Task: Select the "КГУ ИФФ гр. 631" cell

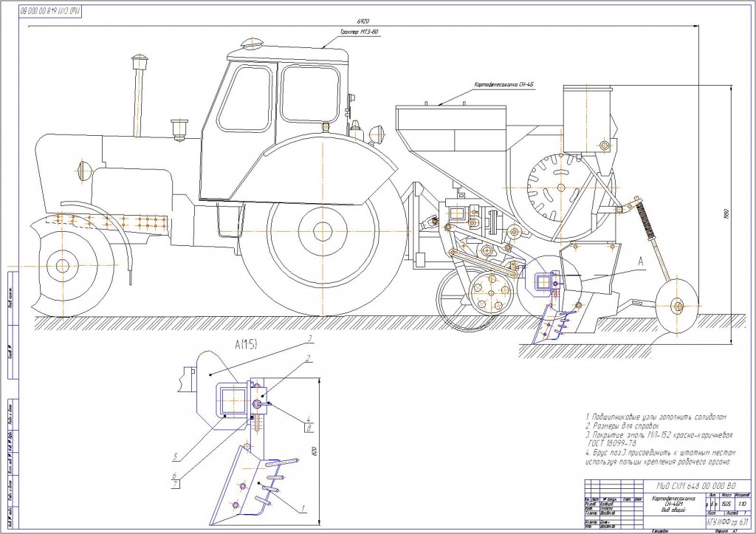Action: 727,521
